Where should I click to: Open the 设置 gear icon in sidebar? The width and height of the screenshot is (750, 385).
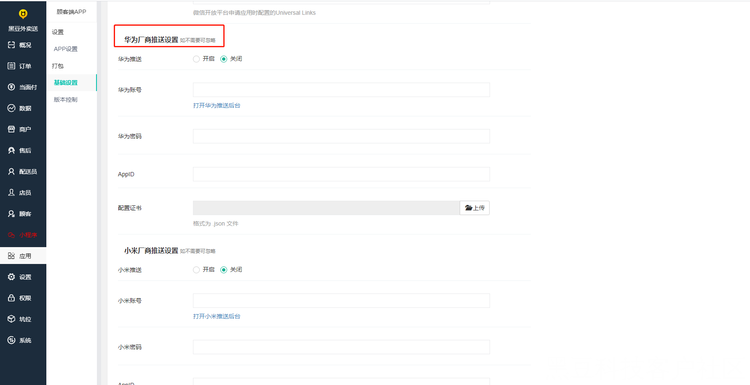click(11, 277)
